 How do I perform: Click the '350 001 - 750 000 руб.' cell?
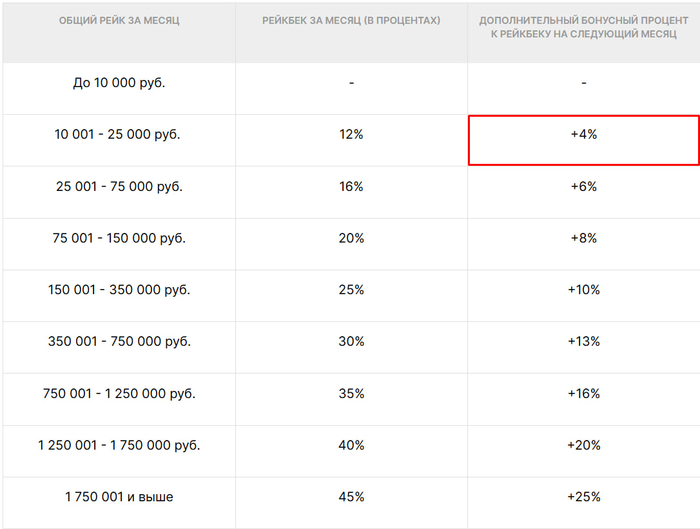click(119, 347)
